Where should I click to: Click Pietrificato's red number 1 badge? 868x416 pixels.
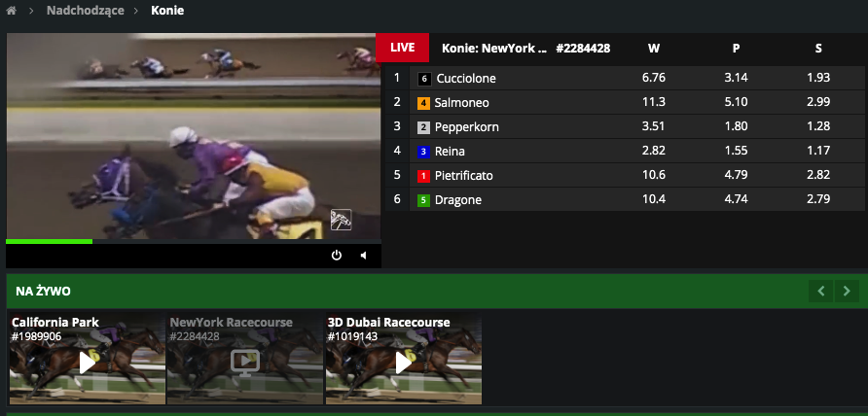tap(423, 175)
